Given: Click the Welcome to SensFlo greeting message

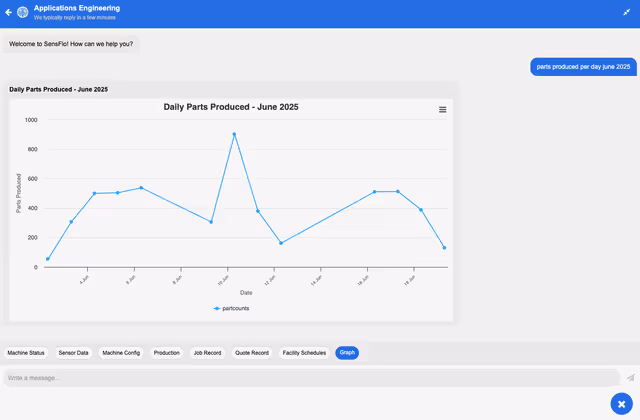Looking at the screenshot, I should (x=71, y=44).
